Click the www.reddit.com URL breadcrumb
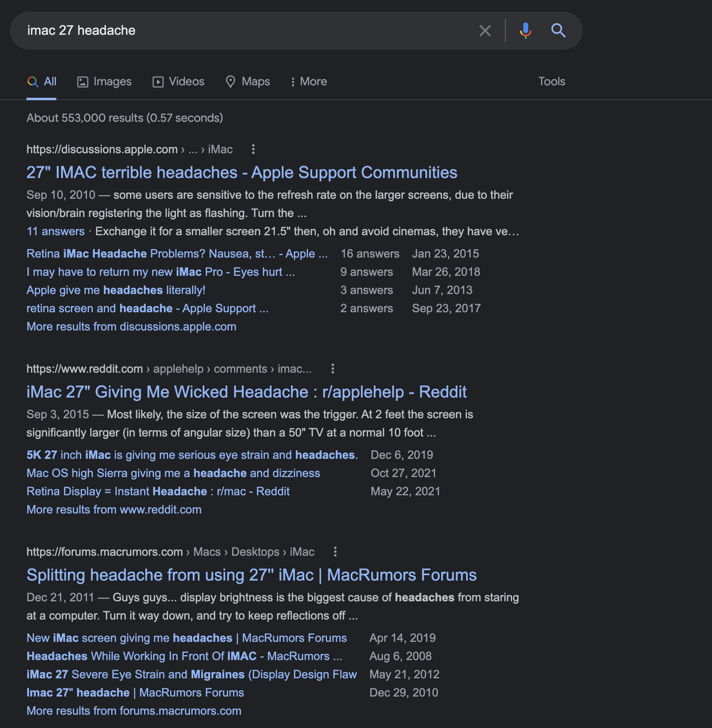This screenshot has width=712, height=728. 169,369
